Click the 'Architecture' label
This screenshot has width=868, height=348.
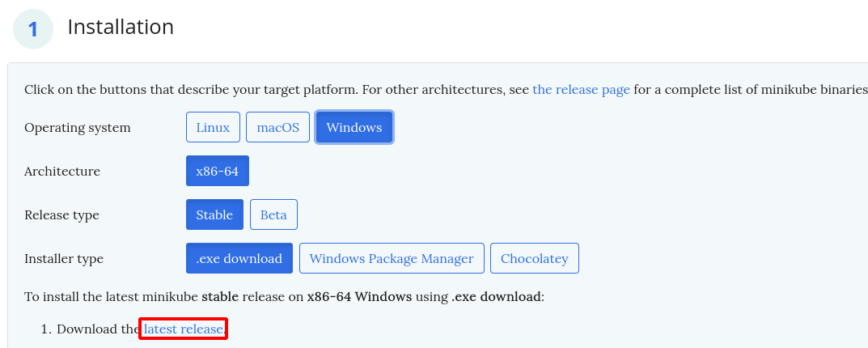tap(62, 172)
